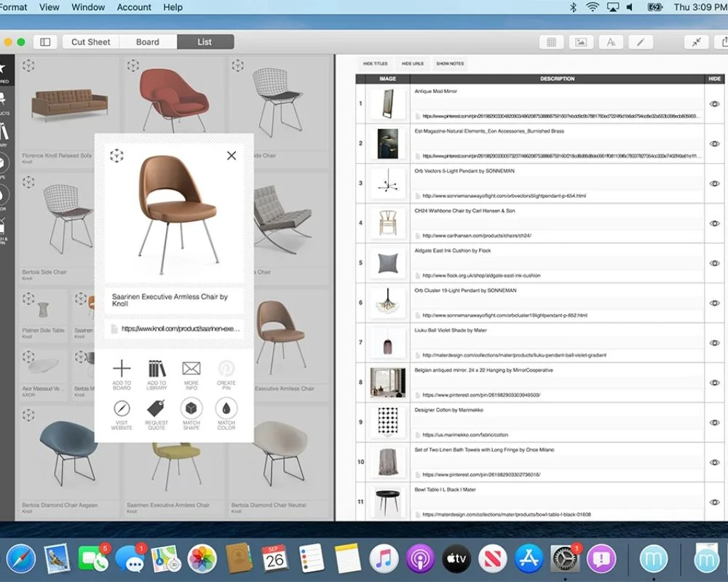Switch to the Board tab
Image resolution: width=728 pixels, height=582 pixels.
148,41
